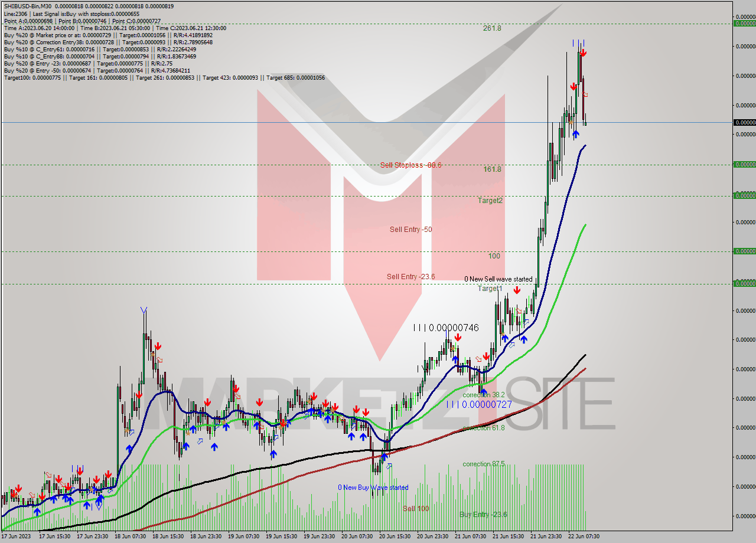The width and height of the screenshot is (756, 543).
Task: Click the 261.8 Fibonacci level label
Action: tap(492, 28)
